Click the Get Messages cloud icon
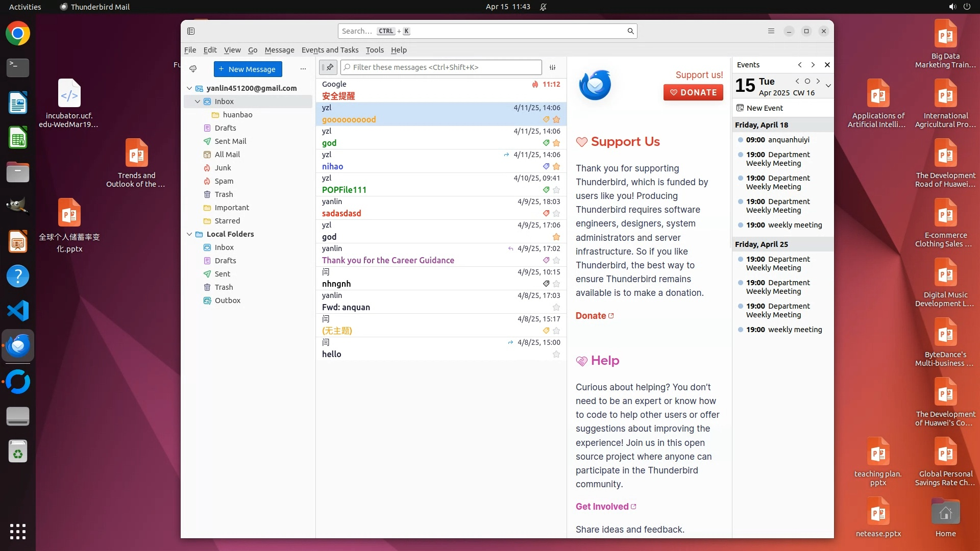Image resolution: width=980 pixels, height=551 pixels. [193, 69]
